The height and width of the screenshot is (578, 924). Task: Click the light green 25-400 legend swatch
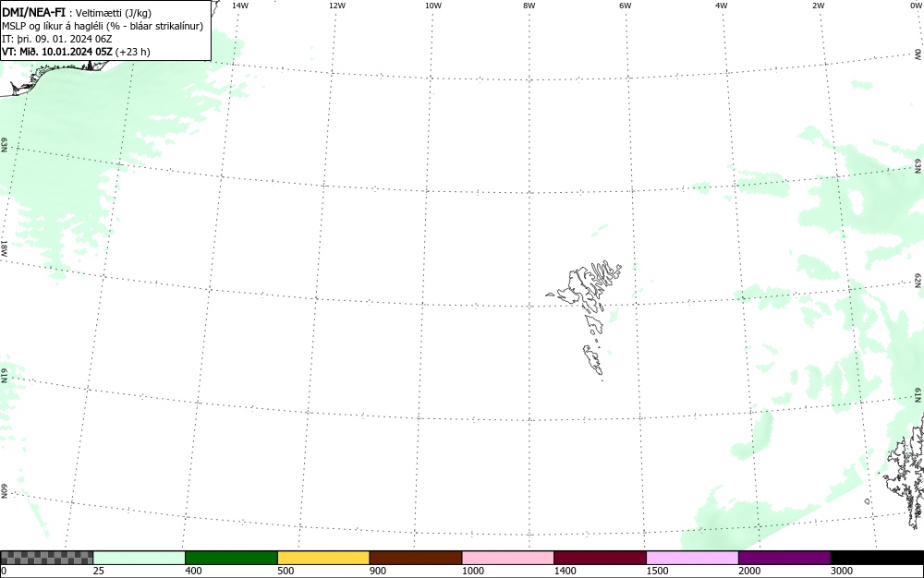click(140, 558)
